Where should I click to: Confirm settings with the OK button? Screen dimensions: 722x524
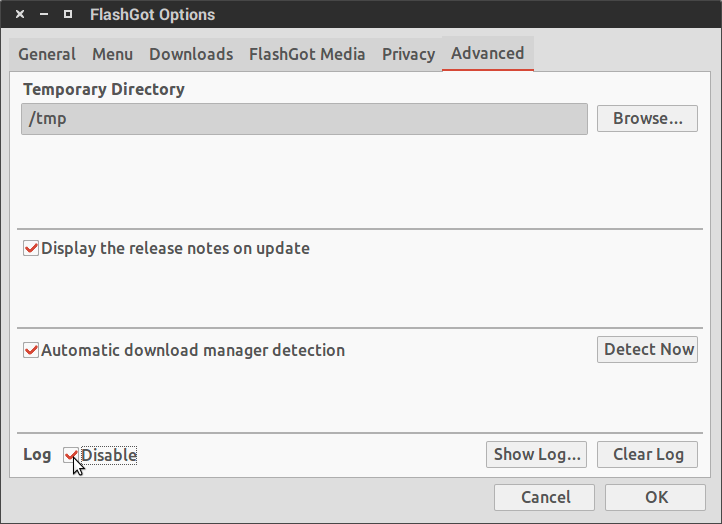pos(656,497)
